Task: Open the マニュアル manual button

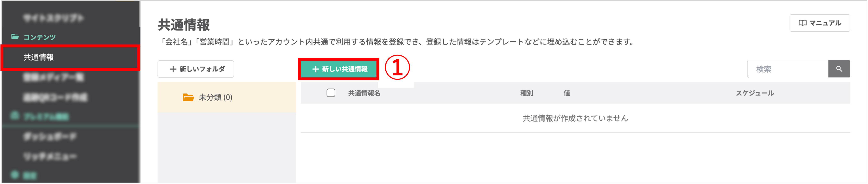Action: (819, 23)
